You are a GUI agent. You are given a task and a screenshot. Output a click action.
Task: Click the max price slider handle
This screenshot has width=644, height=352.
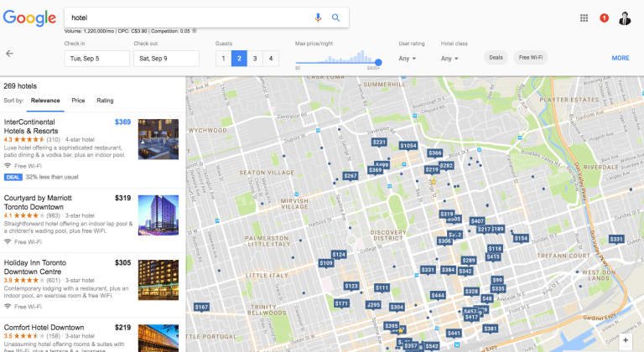point(378,62)
